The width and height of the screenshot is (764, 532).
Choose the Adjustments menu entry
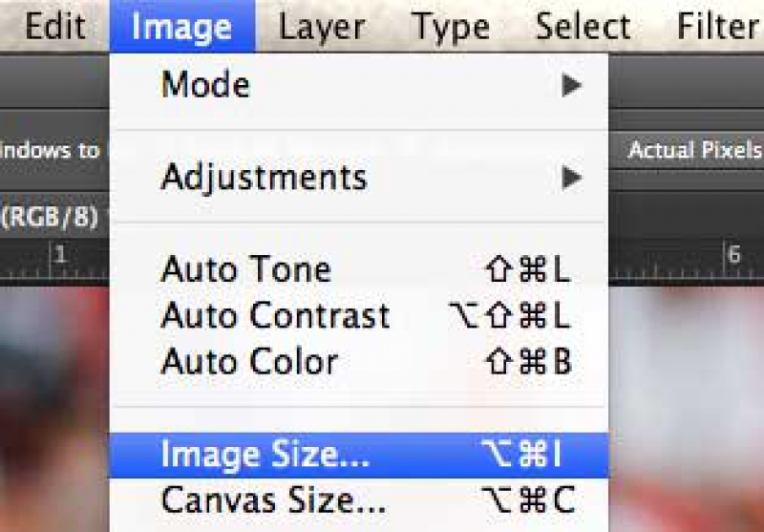click(360, 178)
